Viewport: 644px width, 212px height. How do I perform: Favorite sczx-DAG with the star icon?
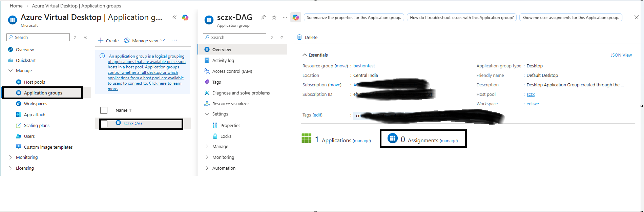point(274,17)
